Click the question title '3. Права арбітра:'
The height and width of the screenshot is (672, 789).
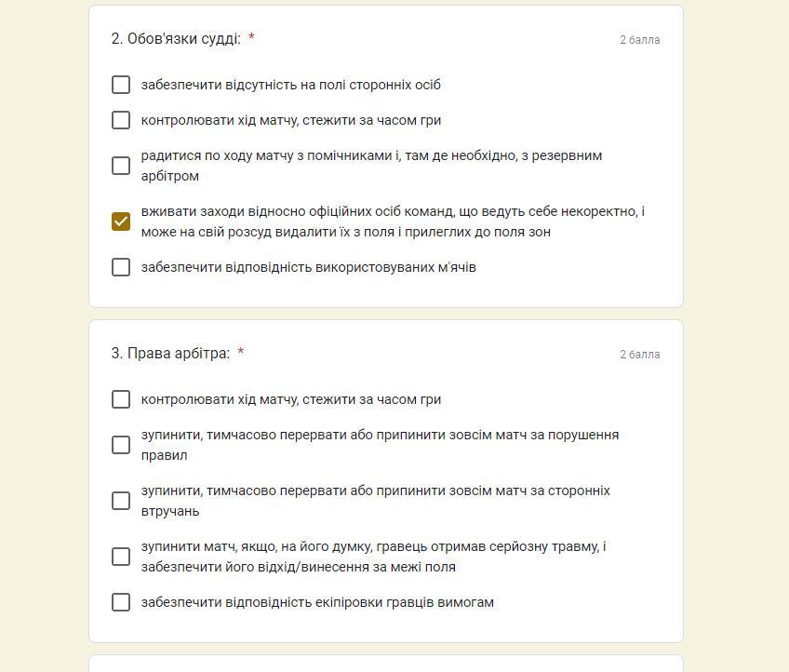(170, 354)
